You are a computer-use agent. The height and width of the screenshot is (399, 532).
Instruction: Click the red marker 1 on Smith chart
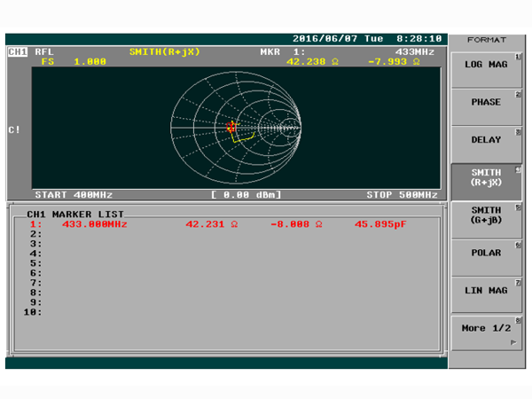pos(231,127)
